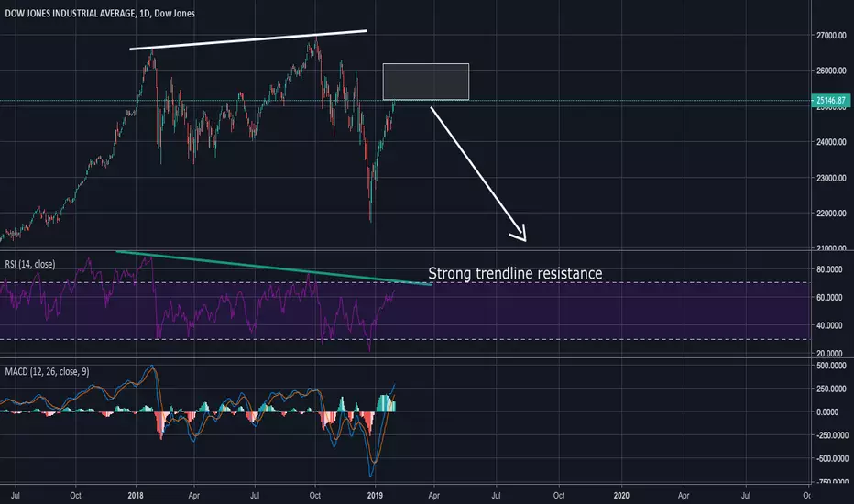Click the MACD 500.0000 scale label
The image size is (854, 504).
click(x=831, y=366)
